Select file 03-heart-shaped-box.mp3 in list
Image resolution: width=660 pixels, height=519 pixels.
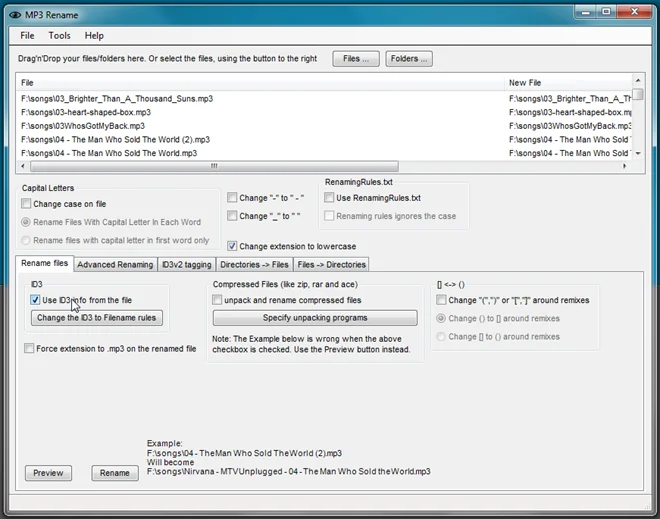tap(86, 112)
